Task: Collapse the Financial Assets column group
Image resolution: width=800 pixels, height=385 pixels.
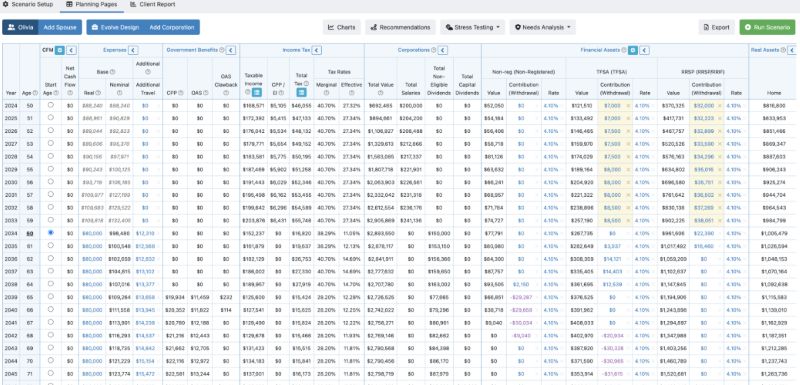Action: [x=645, y=50]
